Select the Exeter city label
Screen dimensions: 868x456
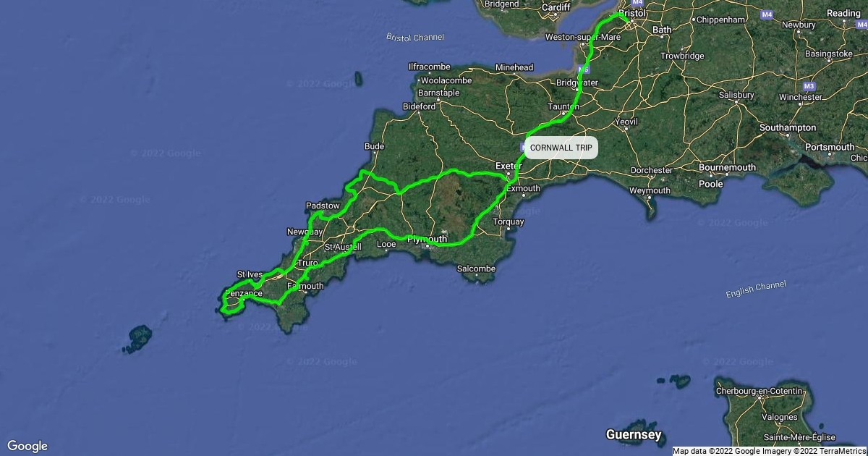[509, 166]
